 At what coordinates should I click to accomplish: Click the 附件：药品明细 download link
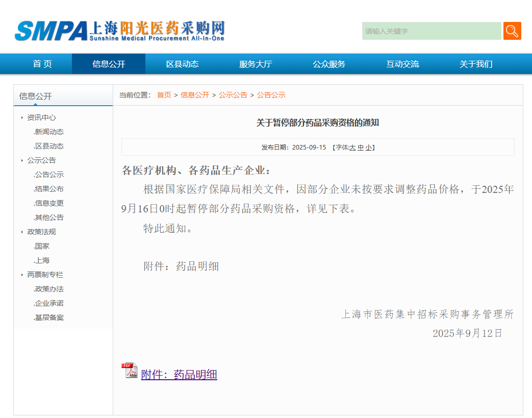pos(179,375)
